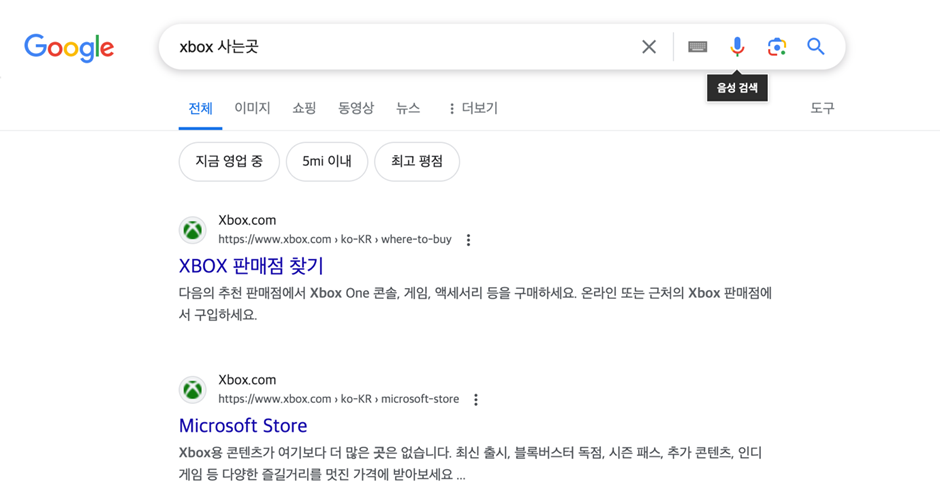Click the 도구 tools button

tap(822, 108)
